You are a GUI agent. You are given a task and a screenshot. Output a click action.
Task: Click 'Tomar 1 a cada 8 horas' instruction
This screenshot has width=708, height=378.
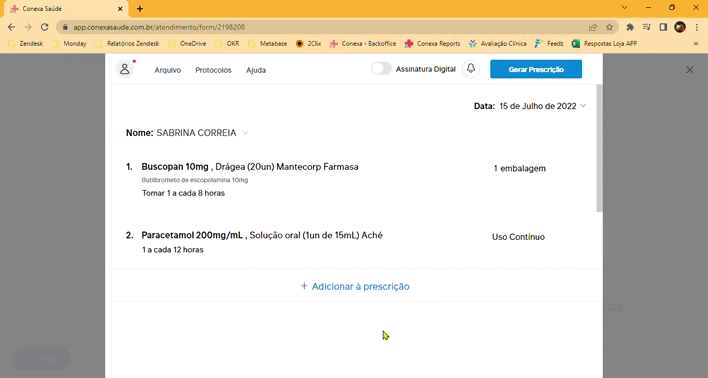tap(183, 193)
